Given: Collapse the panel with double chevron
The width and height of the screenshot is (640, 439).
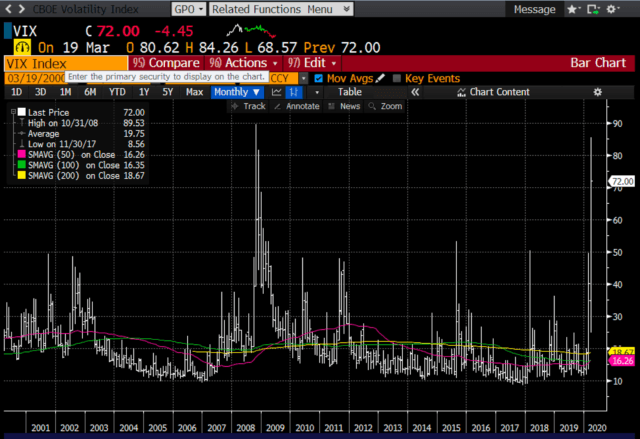Looking at the screenshot, I should [x=415, y=92].
